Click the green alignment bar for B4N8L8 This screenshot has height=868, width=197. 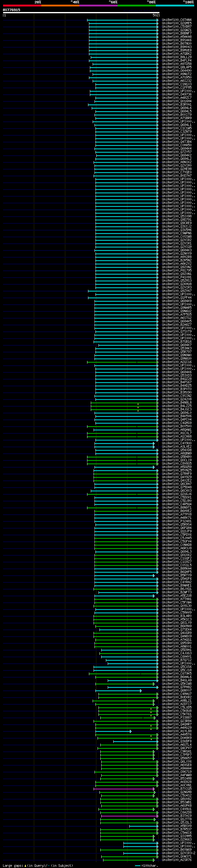coord(124,403)
